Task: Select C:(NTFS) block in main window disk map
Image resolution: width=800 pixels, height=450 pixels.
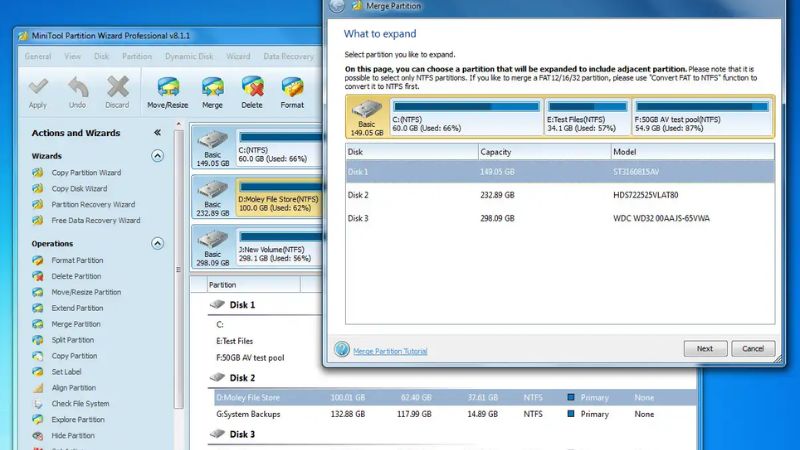Action: [280, 147]
